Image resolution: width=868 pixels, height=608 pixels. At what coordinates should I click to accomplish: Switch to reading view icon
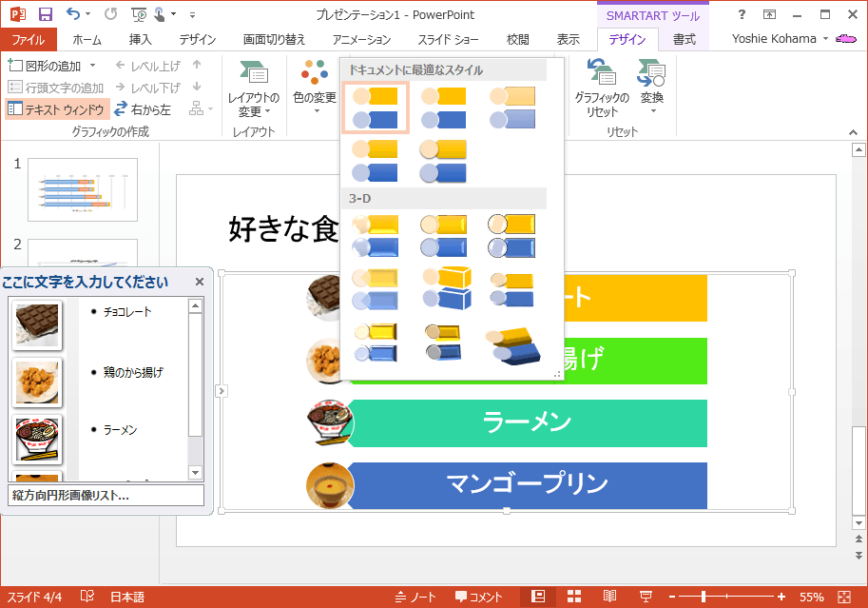[609, 597]
